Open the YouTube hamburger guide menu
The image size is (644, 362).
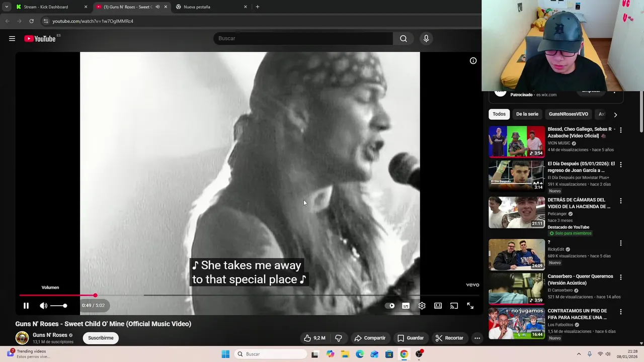pos(12,39)
